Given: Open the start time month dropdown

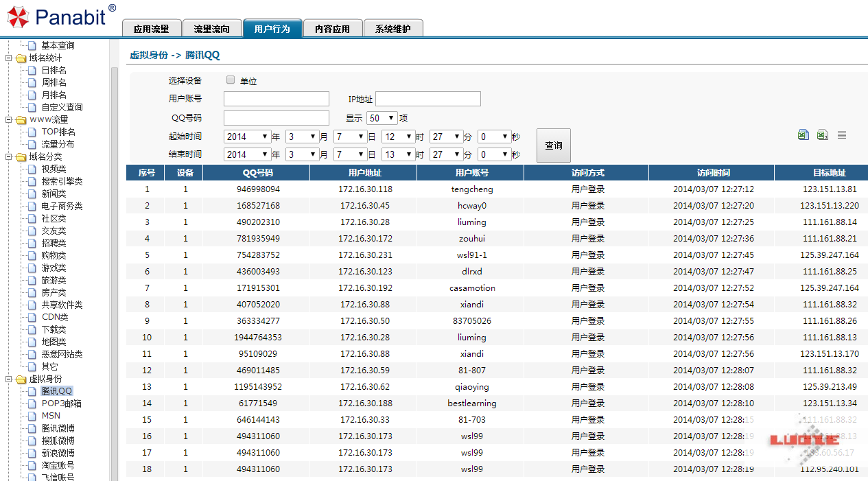Looking at the screenshot, I should [x=302, y=137].
